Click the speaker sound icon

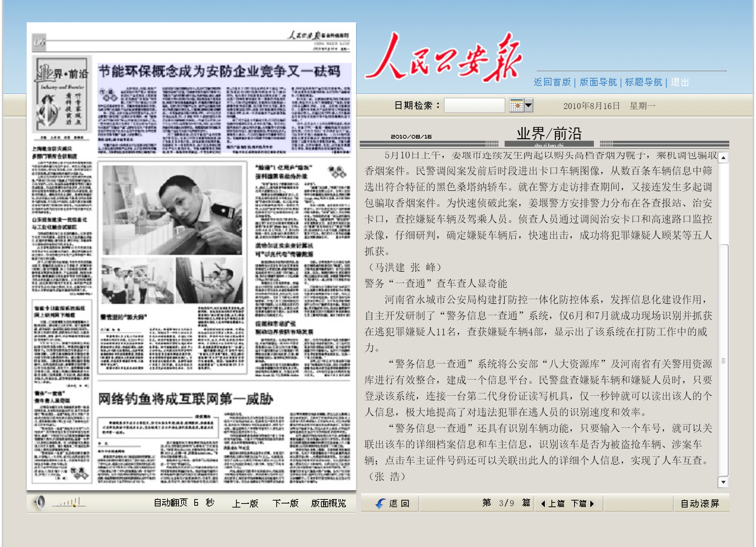click(40, 502)
